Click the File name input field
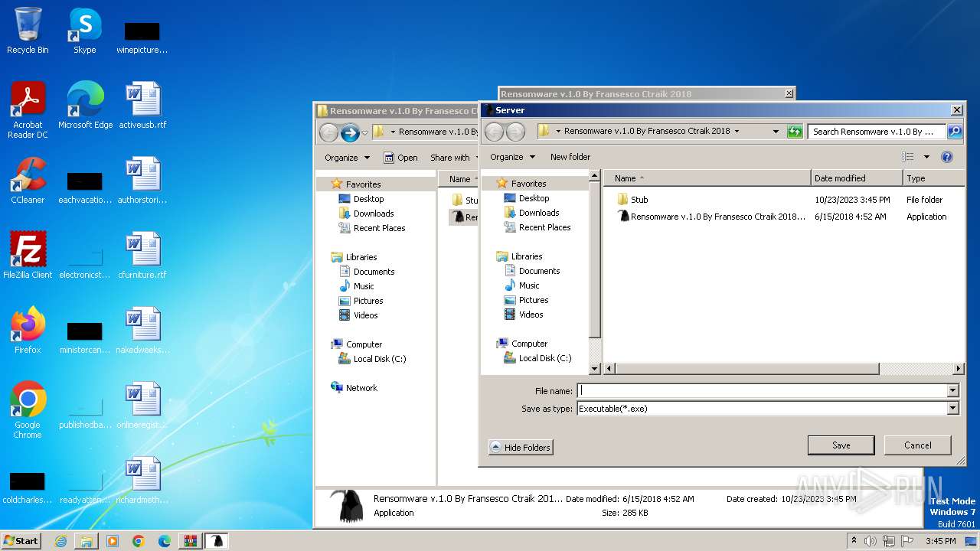Viewport: 980px width, 551px height. 762,391
